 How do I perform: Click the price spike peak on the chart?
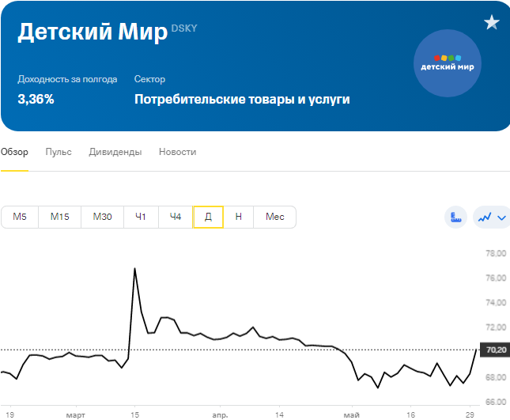[134, 269]
